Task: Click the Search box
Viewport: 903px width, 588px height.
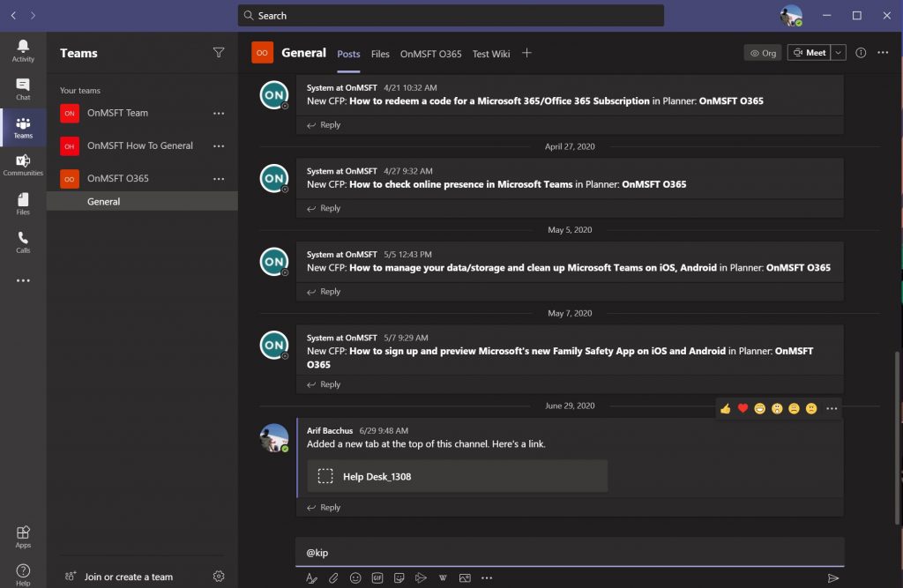Action: click(451, 16)
